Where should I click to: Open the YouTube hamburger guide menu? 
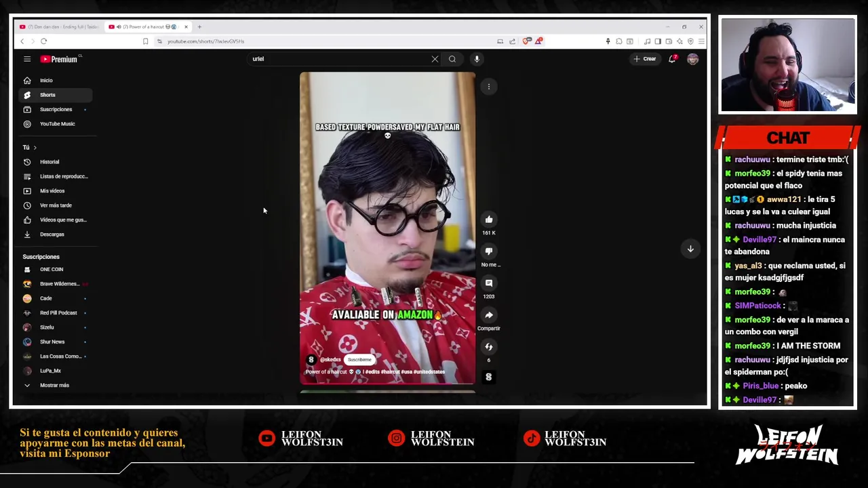pyautogui.click(x=27, y=59)
